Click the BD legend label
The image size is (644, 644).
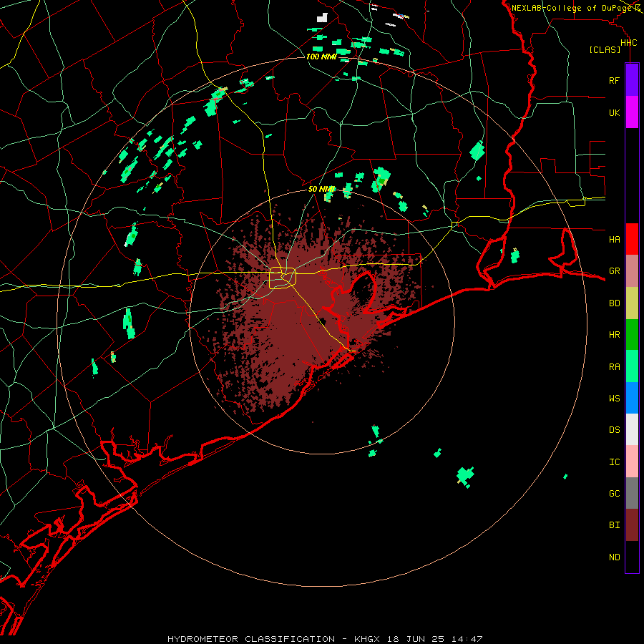pos(614,303)
